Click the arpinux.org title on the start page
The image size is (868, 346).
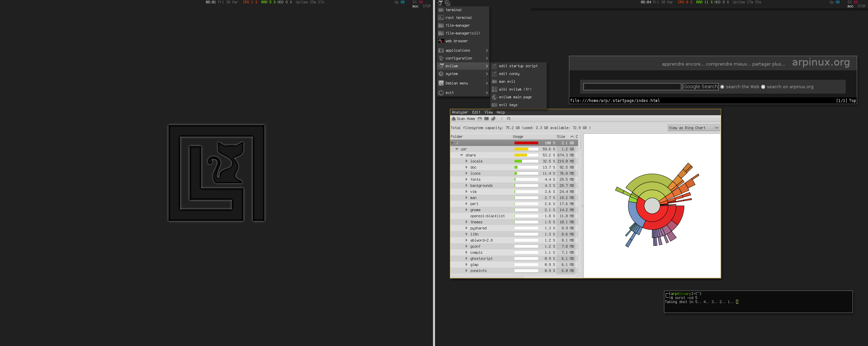821,63
